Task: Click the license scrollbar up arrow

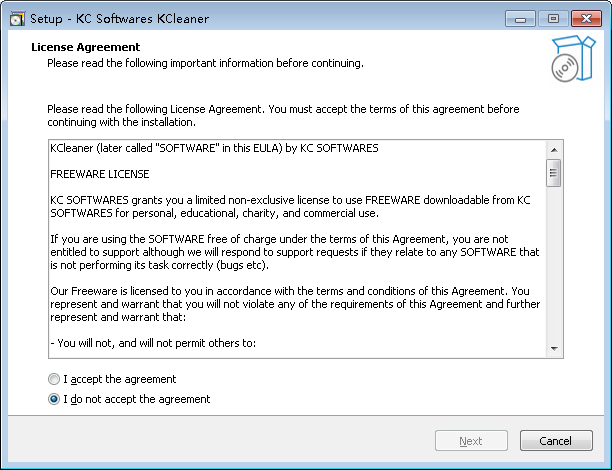Action: (x=552, y=148)
